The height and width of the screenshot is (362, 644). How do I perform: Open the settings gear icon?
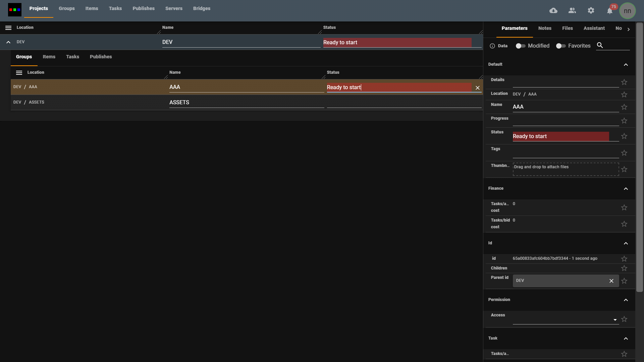591,11
